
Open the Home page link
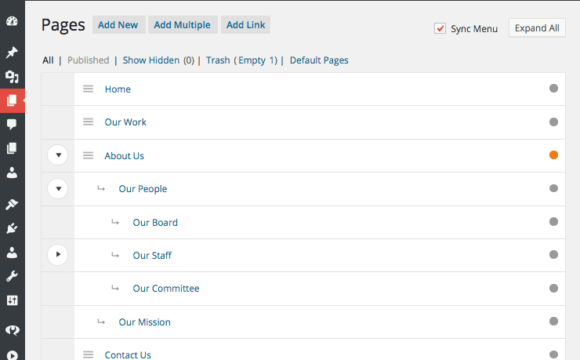click(118, 89)
